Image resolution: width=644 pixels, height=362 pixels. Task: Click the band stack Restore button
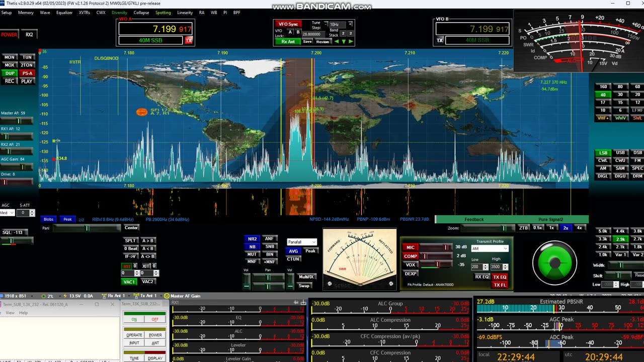tap(323, 42)
